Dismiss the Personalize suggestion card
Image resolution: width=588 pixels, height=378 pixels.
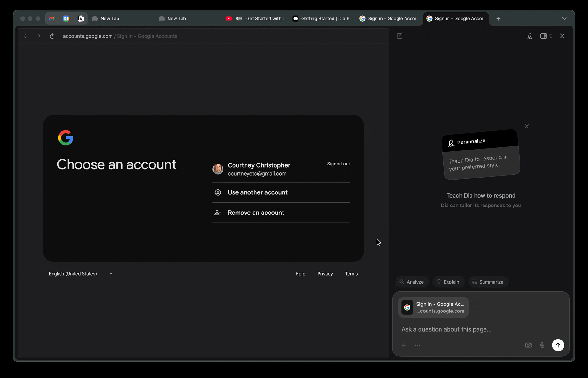[527, 126]
